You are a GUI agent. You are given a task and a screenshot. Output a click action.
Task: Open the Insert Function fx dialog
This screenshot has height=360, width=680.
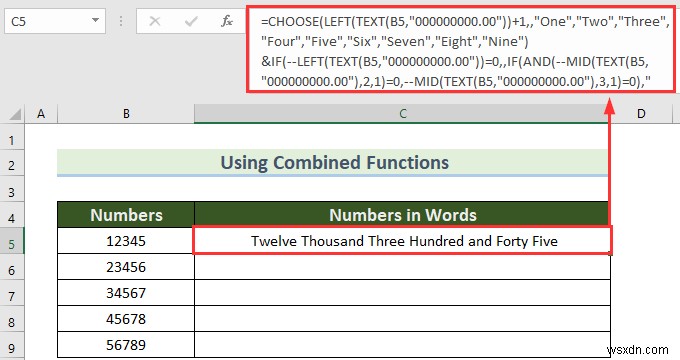(x=227, y=21)
